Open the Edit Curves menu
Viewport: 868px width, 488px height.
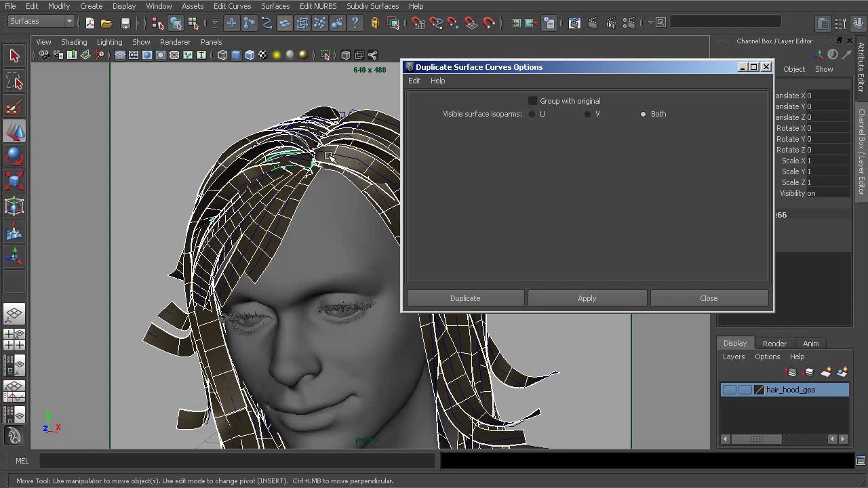click(232, 6)
